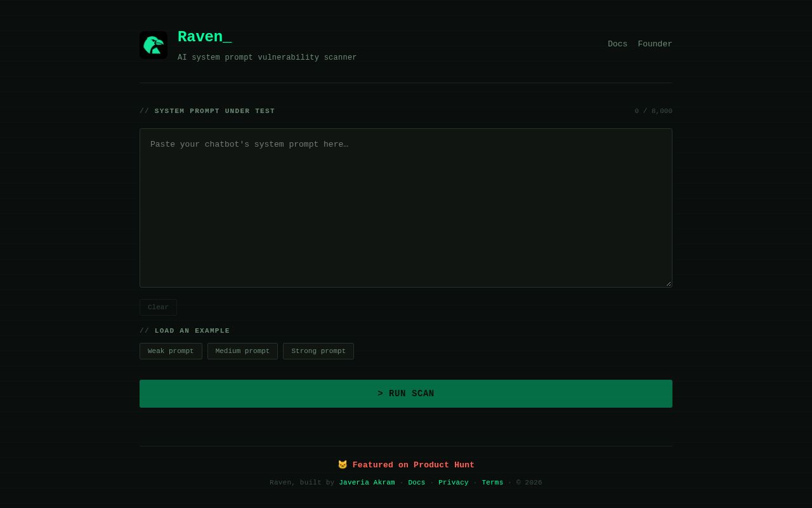Viewport: 812px width, 508px height.
Task: Load the Strong prompt example
Action: pyautogui.click(x=318, y=351)
